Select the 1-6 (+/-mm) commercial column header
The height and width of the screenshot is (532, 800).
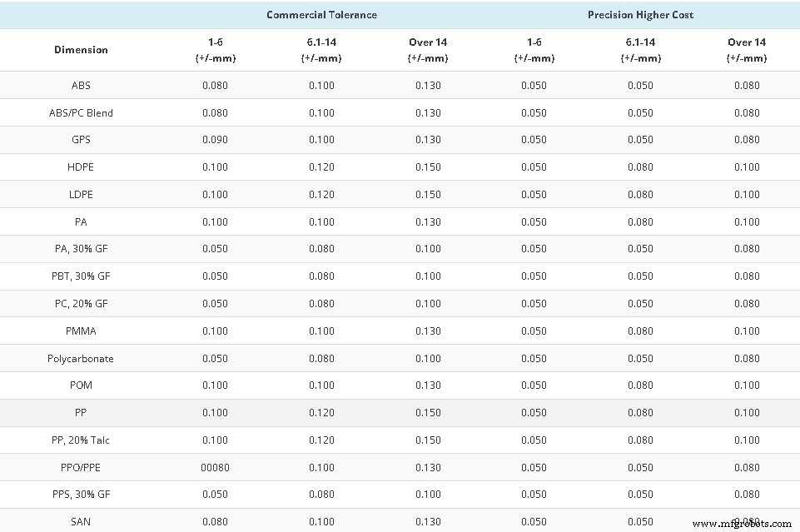[216, 49]
